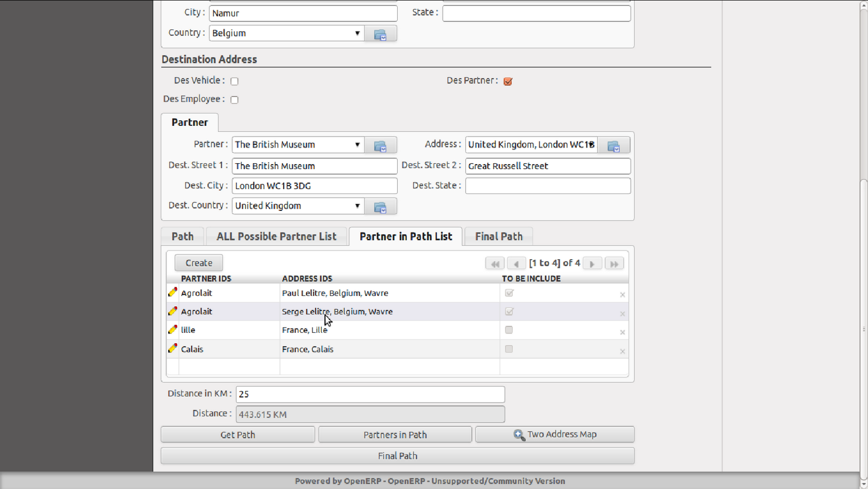868x489 pixels.
Task: Go to last page of partner list
Action: pos(614,263)
